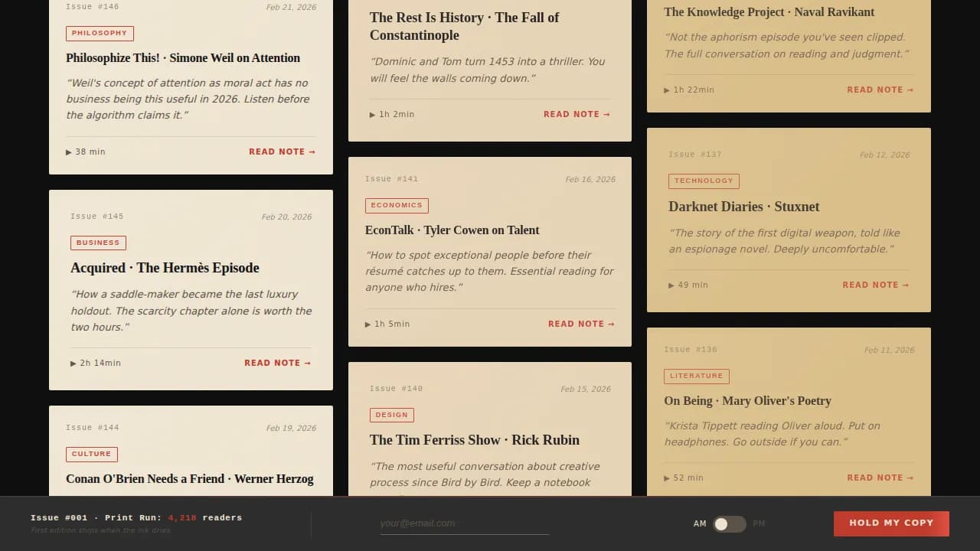Click the Feb 19, 2026 date
This screenshot has width=980, height=551.
coord(291,429)
